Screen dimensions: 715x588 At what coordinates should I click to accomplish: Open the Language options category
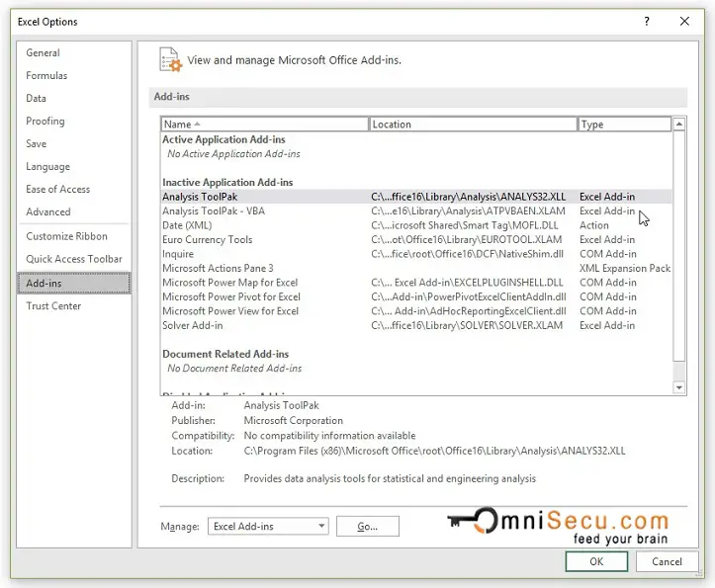[47, 167]
